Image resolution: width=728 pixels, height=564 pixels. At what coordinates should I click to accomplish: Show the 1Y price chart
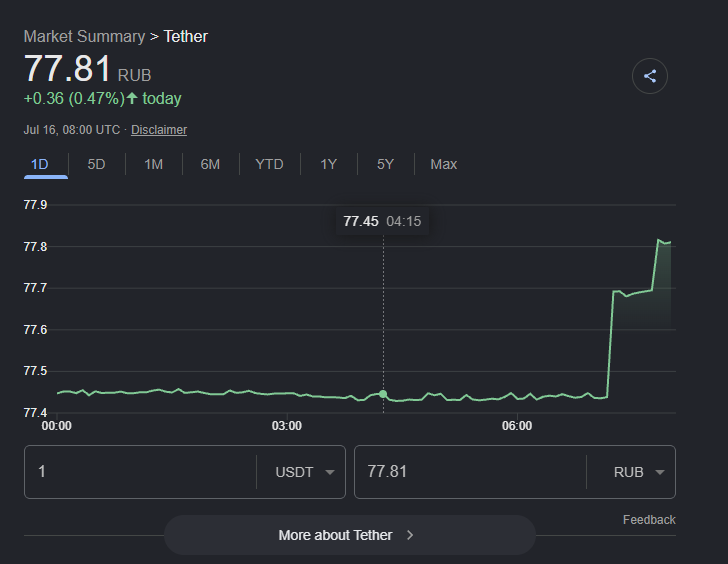[328, 164]
